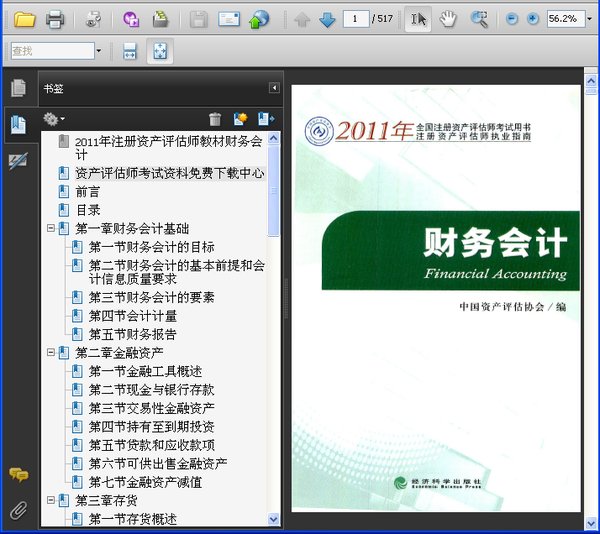Click document scroll up arrow
The image size is (600, 534).
pyautogui.click(x=591, y=81)
